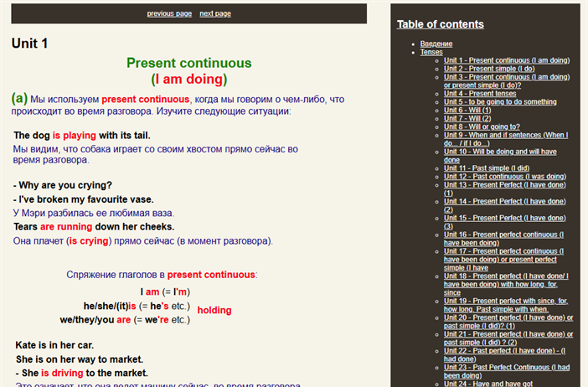Click the line Why are you crying?
Screen dimensions: 588x387
point(63,185)
